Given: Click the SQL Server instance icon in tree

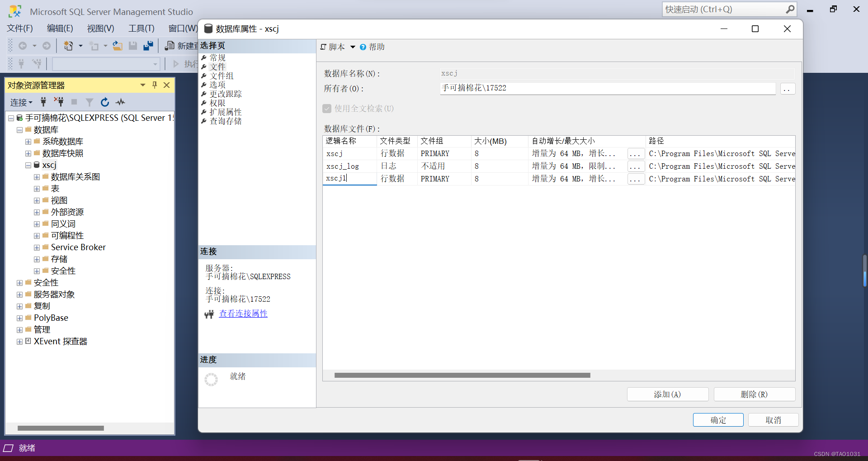Looking at the screenshot, I should pyautogui.click(x=19, y=118).
